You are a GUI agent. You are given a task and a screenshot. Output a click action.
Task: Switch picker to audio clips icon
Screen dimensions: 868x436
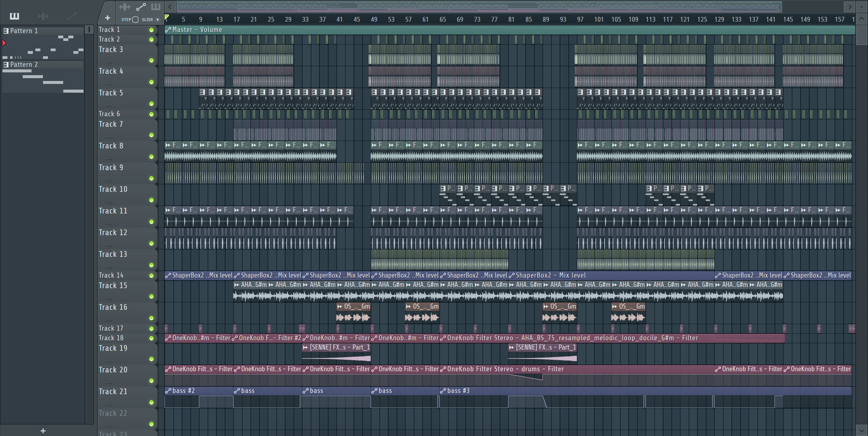[43, 16]
